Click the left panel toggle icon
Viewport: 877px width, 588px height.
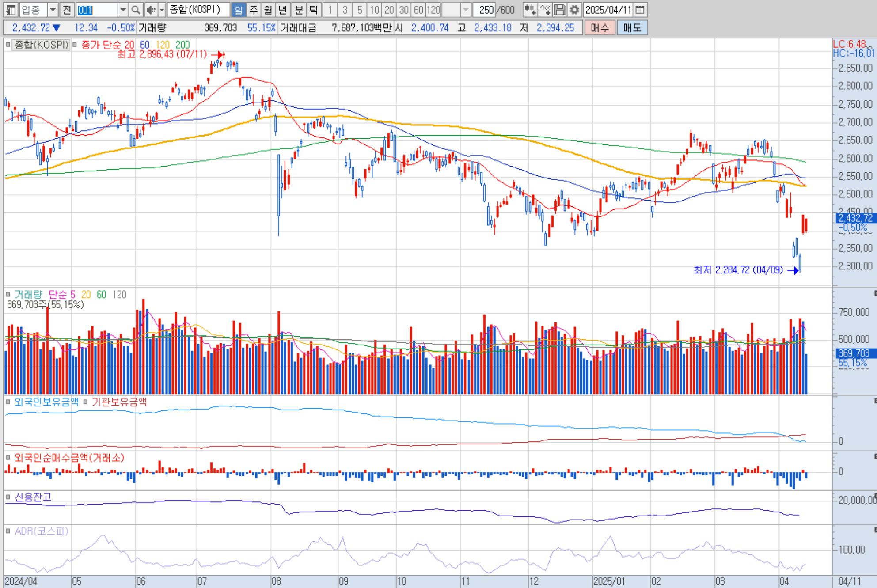(x=11, y=10)
